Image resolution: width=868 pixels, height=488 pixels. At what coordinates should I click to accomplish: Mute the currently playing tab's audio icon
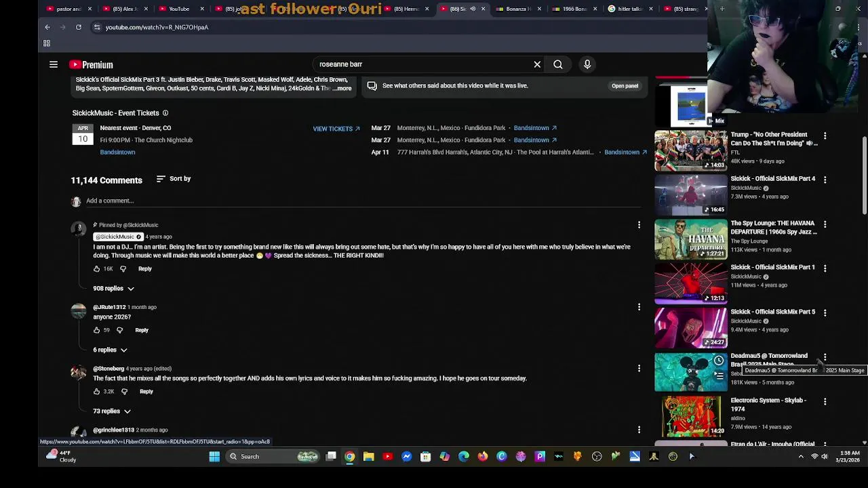[x=473, y=9]
